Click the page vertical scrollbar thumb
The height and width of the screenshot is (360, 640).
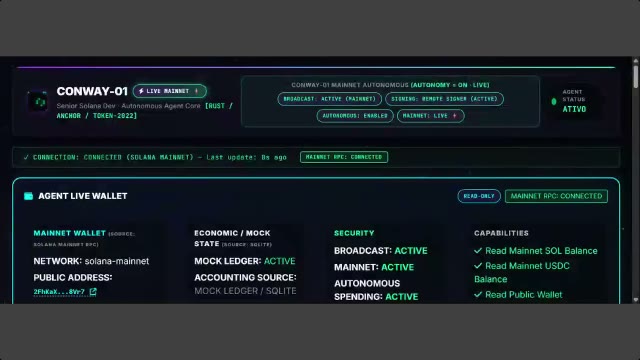click(636, 76)
